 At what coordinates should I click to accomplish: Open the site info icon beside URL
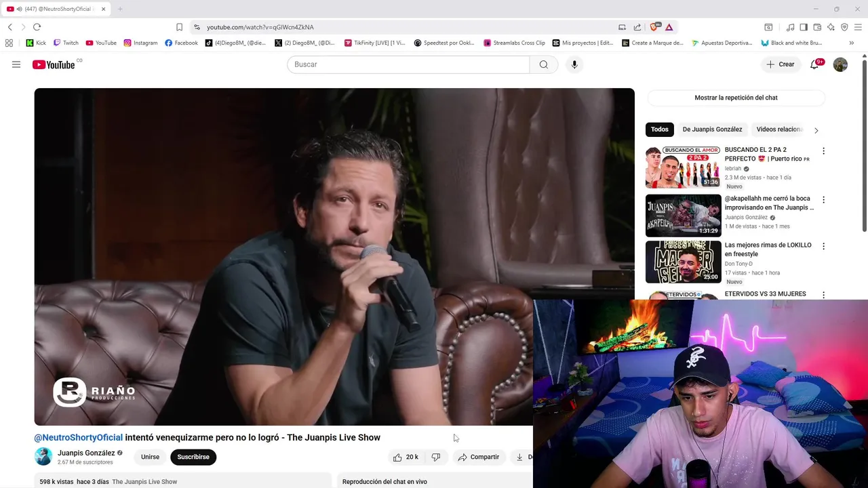pos(197,27)
